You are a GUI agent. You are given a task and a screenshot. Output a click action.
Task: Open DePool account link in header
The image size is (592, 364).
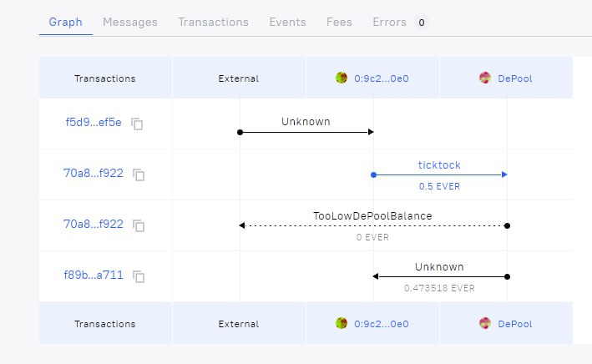coord(515,78)
